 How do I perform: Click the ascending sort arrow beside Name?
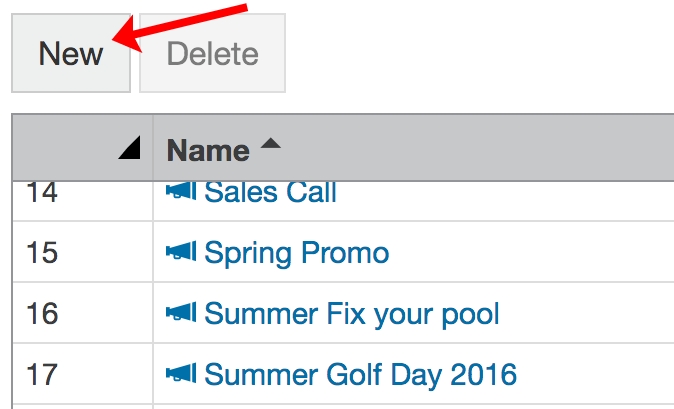(270, 145)
